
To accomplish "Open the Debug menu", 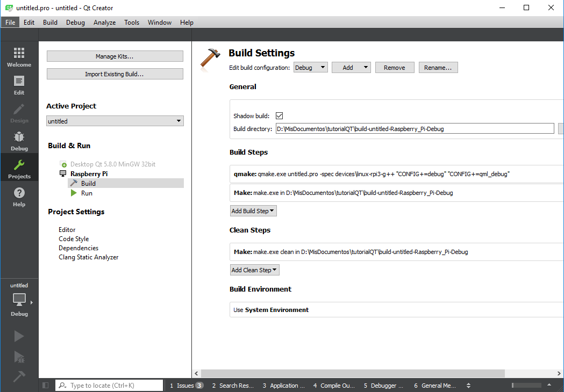I will click(x=75, y=22).
